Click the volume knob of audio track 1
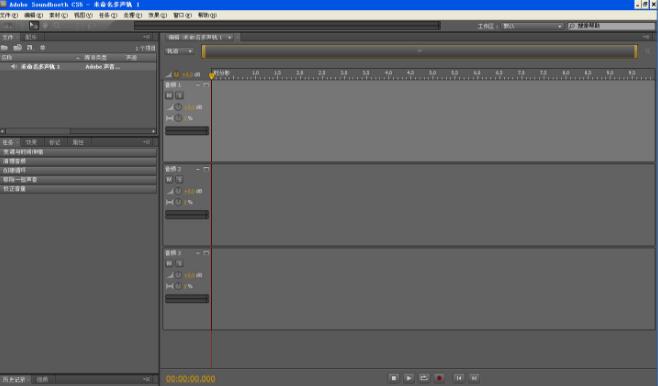658x386 pixels. [178, 107]
